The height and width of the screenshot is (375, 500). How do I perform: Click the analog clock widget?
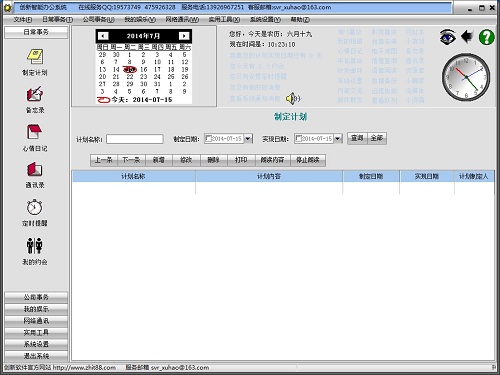click(466, 77)
